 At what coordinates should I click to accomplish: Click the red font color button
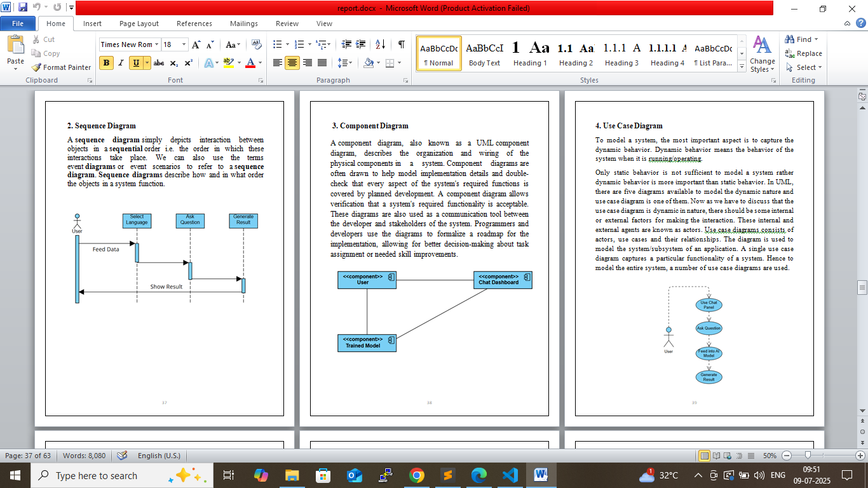[x=250, y=63]
